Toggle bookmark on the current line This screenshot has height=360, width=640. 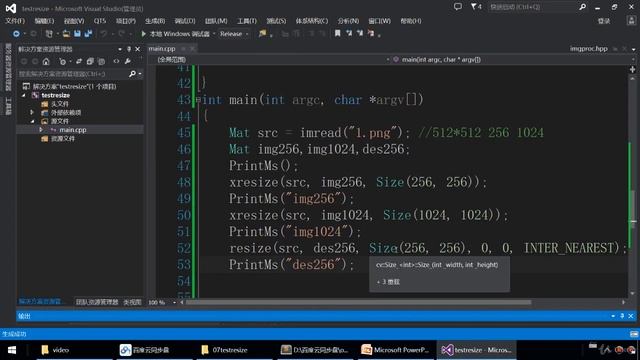pyautogui.click(x=338, y=33)
